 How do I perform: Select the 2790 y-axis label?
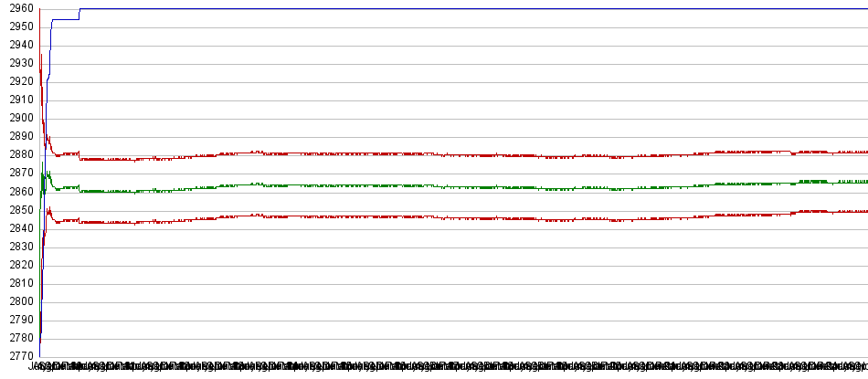(x=17, y=320)
